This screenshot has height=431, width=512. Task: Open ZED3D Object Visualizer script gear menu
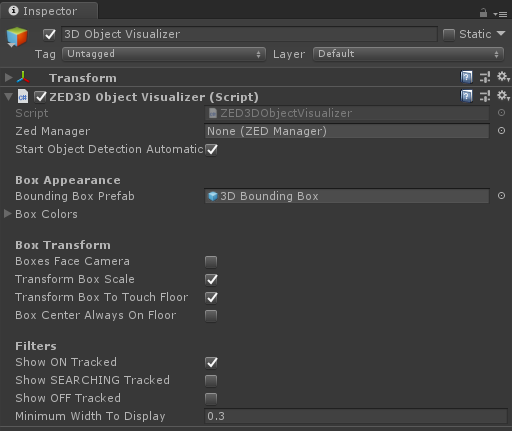pyautogui.click(x=503, y=96)
